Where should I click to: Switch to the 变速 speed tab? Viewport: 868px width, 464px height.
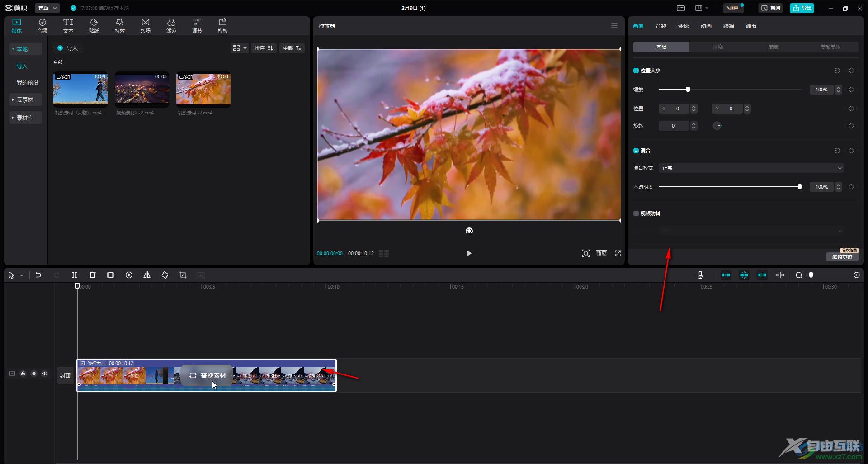[684, 26]
